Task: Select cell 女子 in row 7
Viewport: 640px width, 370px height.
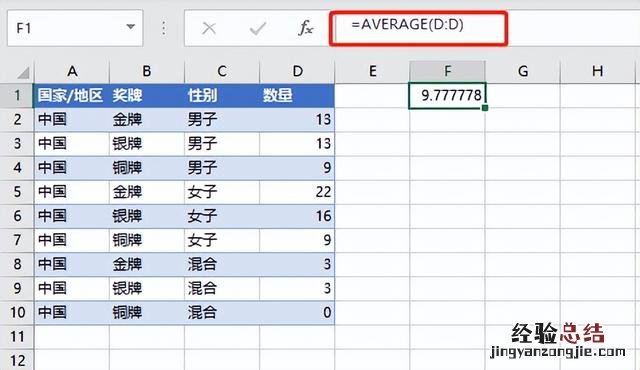Action: point(222,240)
